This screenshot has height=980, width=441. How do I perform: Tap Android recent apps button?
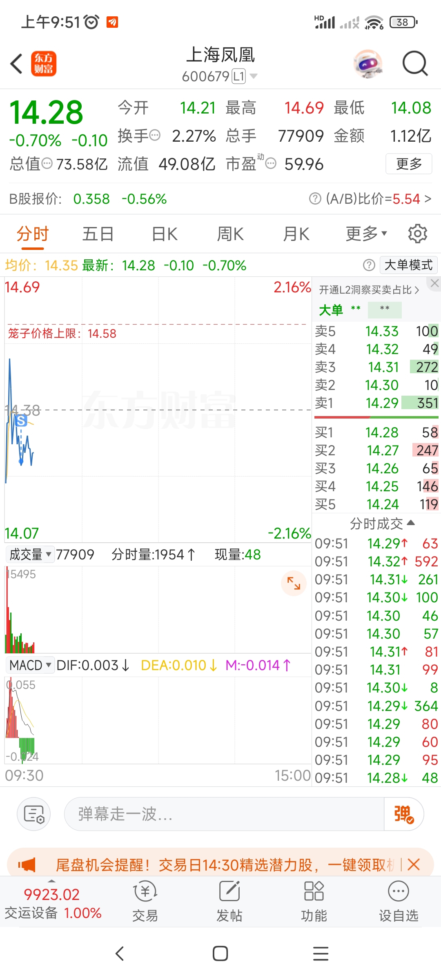click(321, 954)
